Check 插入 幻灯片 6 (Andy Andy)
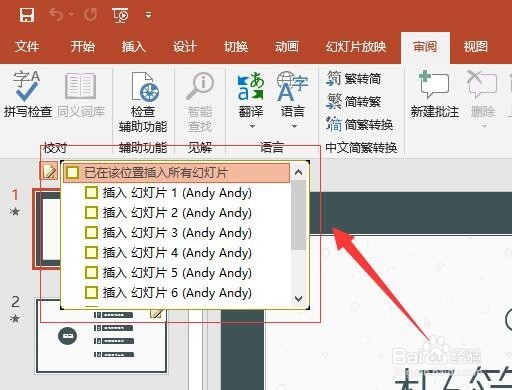Screen dimensions: 512x390 click(x=91, y=293)
